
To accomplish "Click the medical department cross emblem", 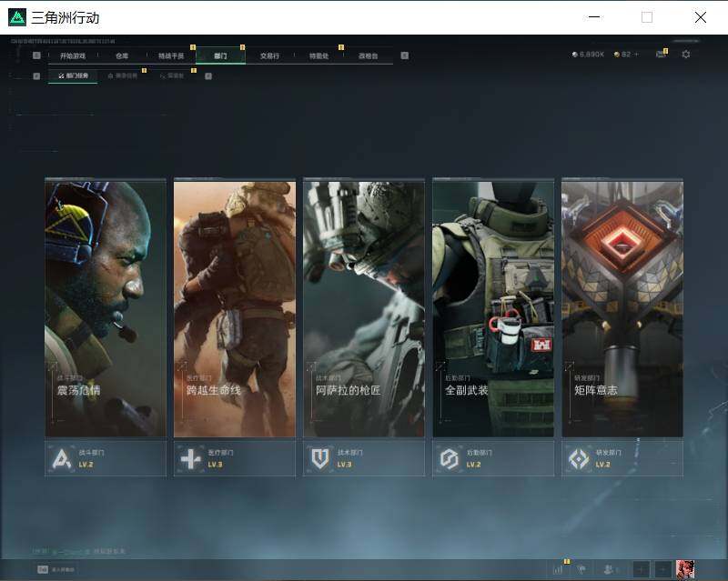I will 190,459.
